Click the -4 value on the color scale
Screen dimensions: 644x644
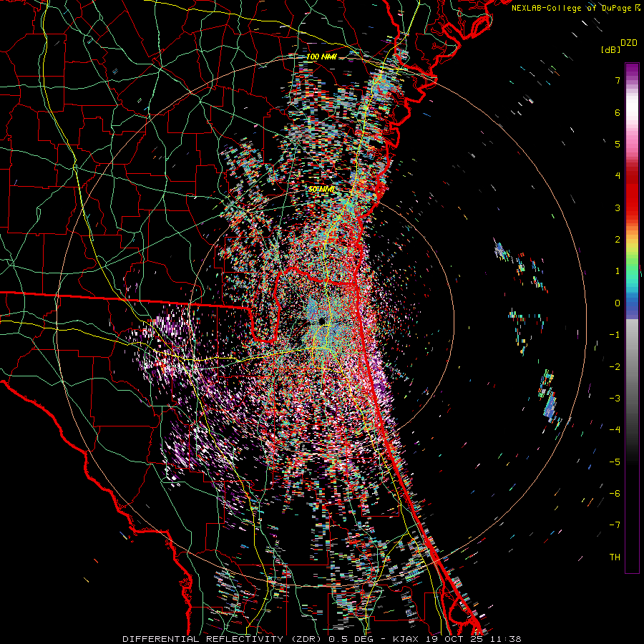coord(615,430)
